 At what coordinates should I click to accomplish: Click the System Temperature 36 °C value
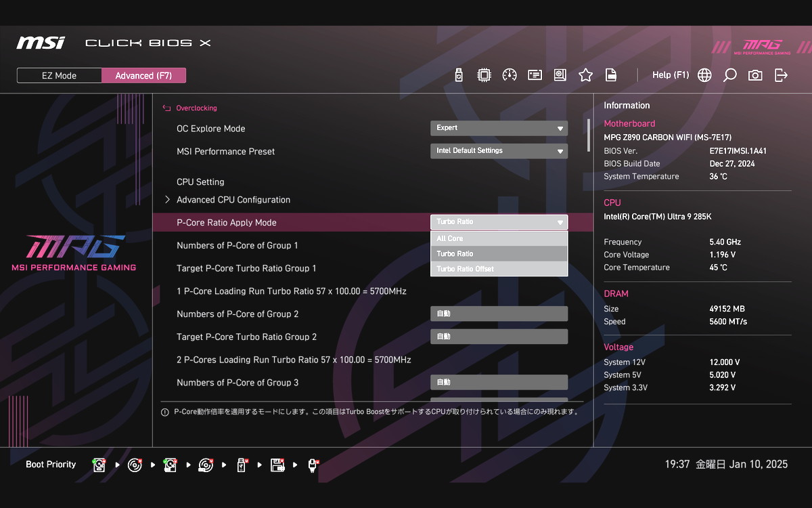pos(719,177)
